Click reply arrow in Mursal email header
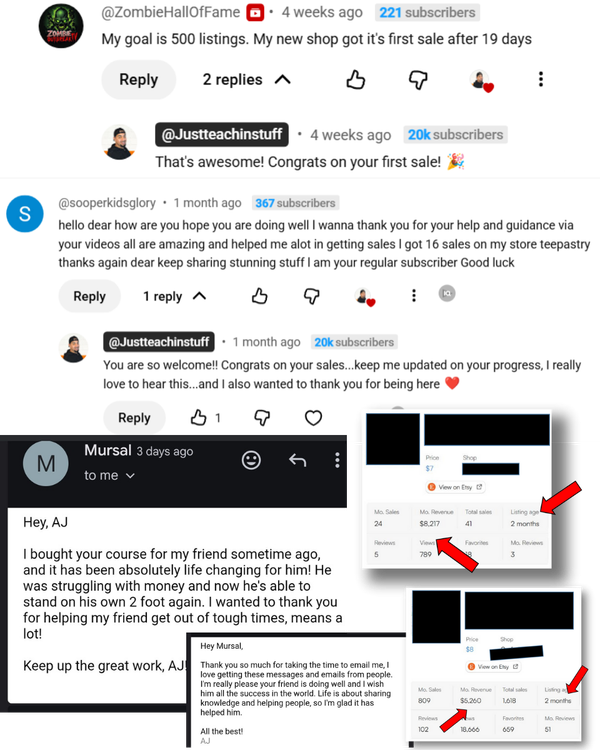Viewport: 600px width, 750px height. tap(297, 460)
